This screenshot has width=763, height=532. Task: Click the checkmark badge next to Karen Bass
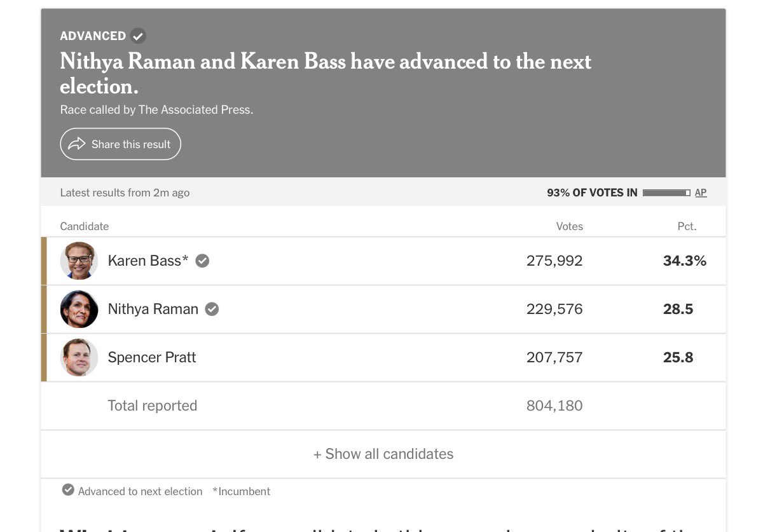click(x=202, y=261)
